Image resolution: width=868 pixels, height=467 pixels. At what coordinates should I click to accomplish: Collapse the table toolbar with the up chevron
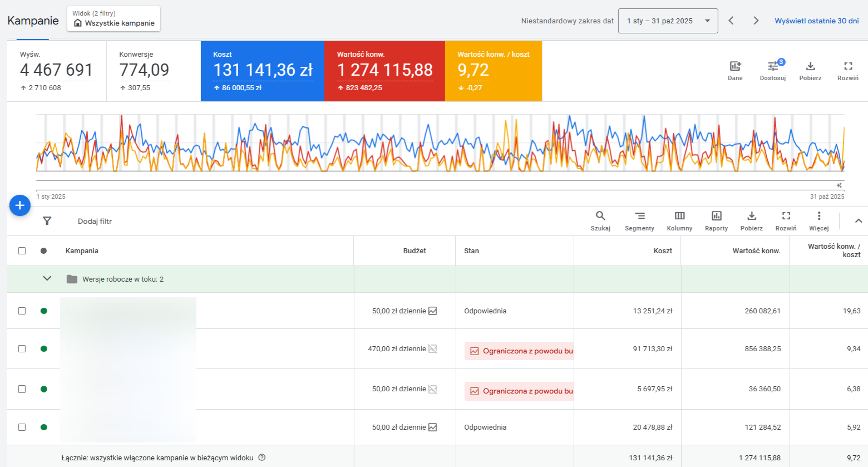tap(858, 221)
